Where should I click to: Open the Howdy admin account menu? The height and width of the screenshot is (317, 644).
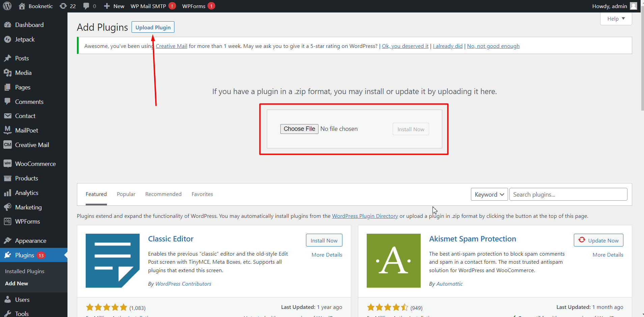(614, 6)
